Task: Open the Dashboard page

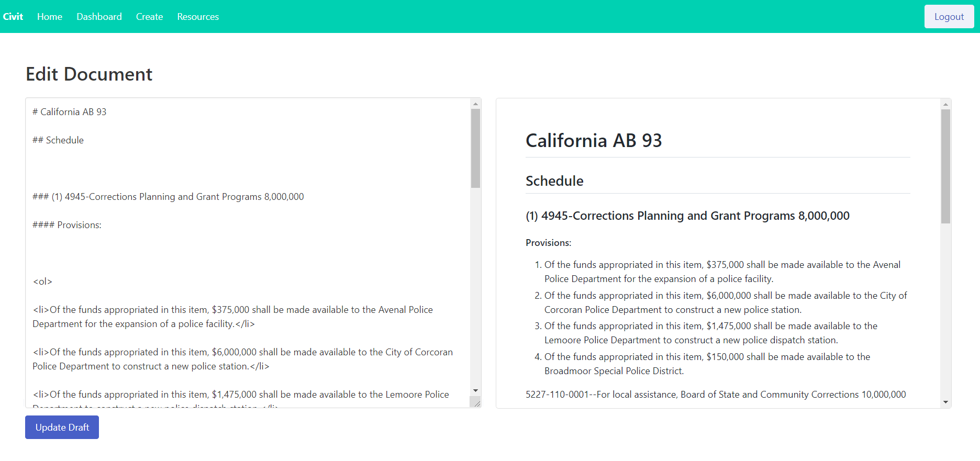Action: [x=99, y=16]
